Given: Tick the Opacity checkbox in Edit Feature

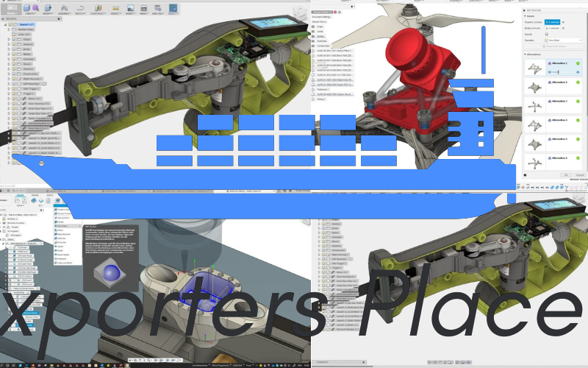Looking at the screenshot, I should coord(546,34).
